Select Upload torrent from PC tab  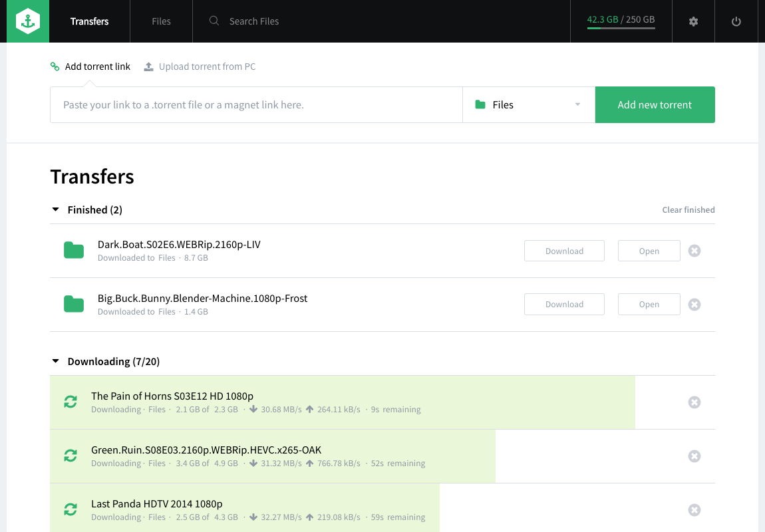tap(200, 66)
